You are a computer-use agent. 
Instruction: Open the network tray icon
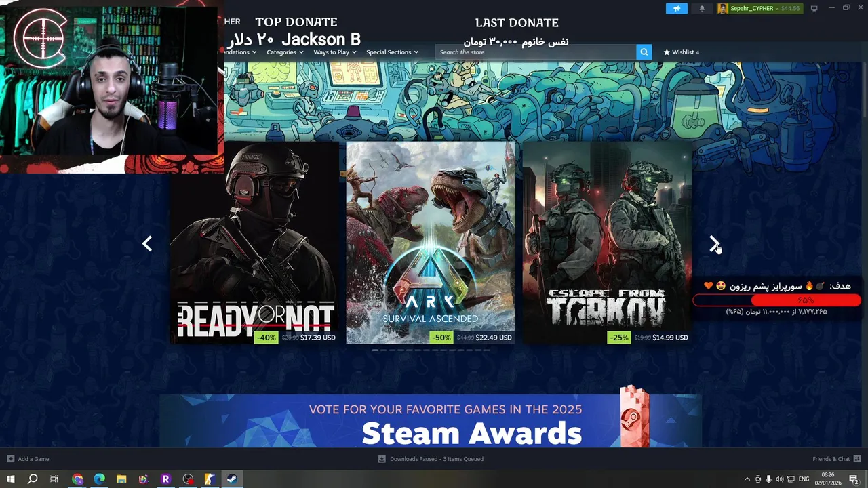pos(790,479)
